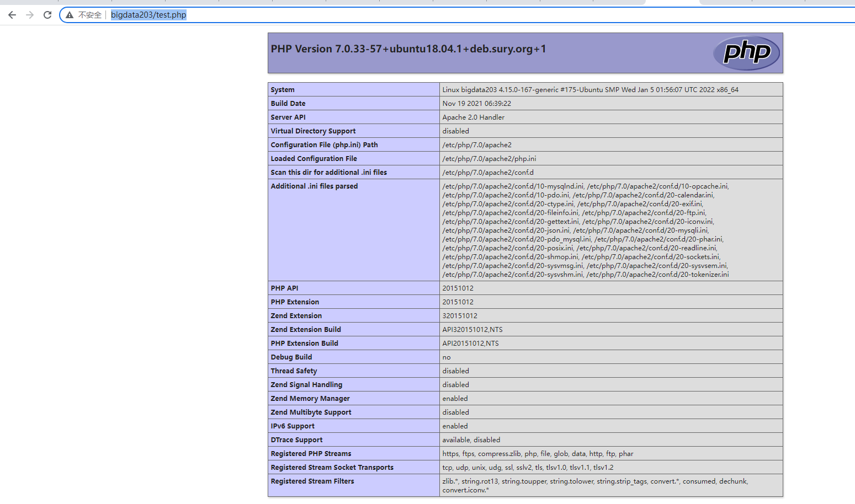Select Loaded Configuration File label
This screenshot has height=504, width=855.
click(x=314, y=158)
